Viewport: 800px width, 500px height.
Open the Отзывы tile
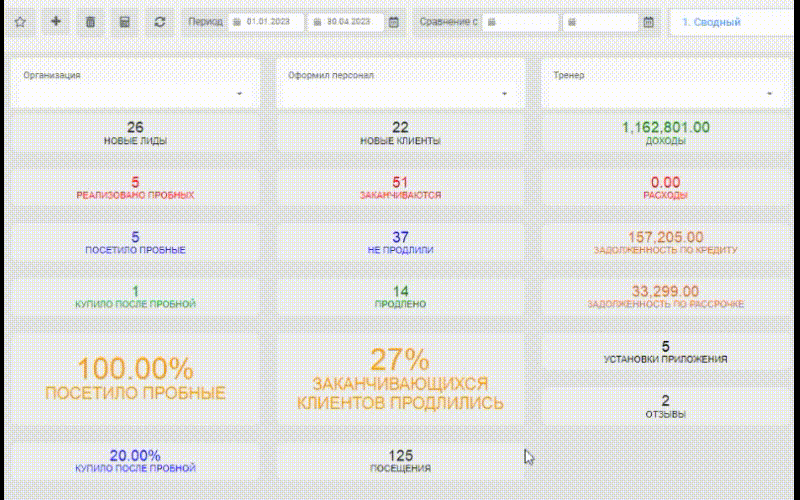(x=665, y=406)
